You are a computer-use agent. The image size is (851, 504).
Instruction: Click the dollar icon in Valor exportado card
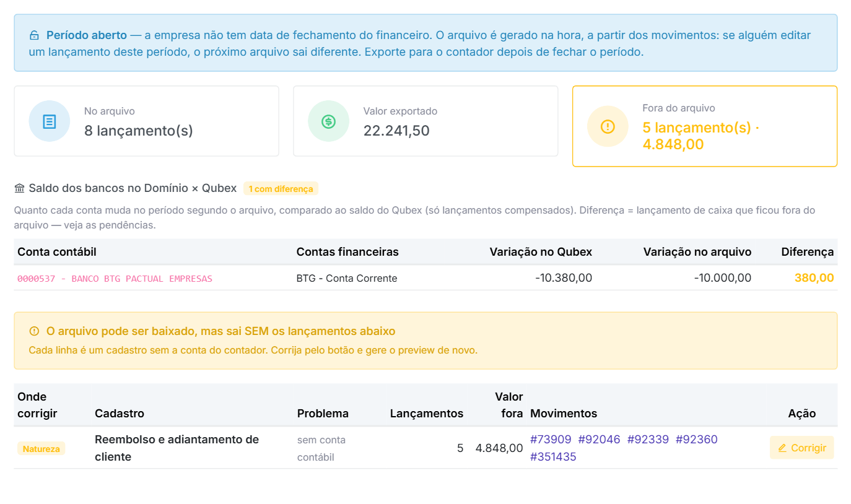(x=329, y=121)
